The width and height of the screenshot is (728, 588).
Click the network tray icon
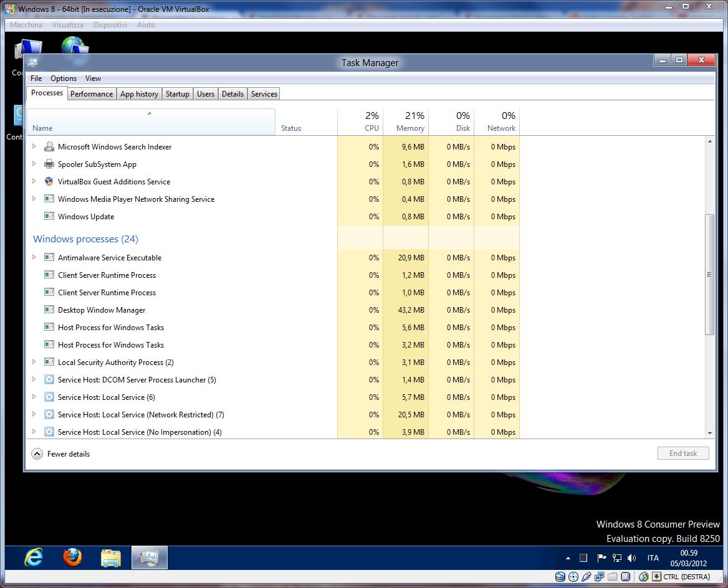click(616, 558)
